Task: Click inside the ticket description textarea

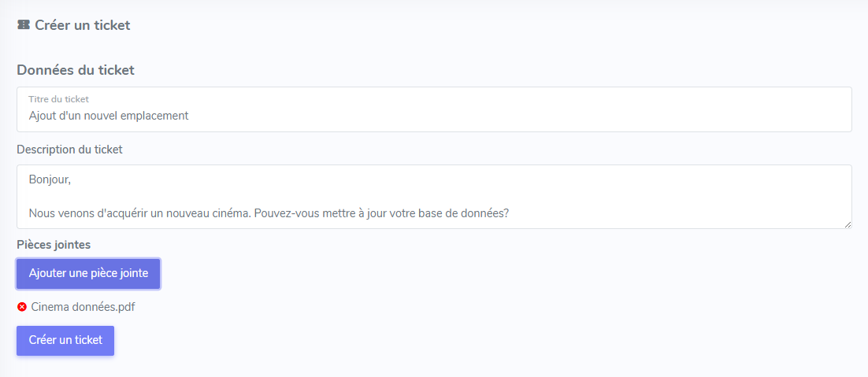Action: [434, 196]
